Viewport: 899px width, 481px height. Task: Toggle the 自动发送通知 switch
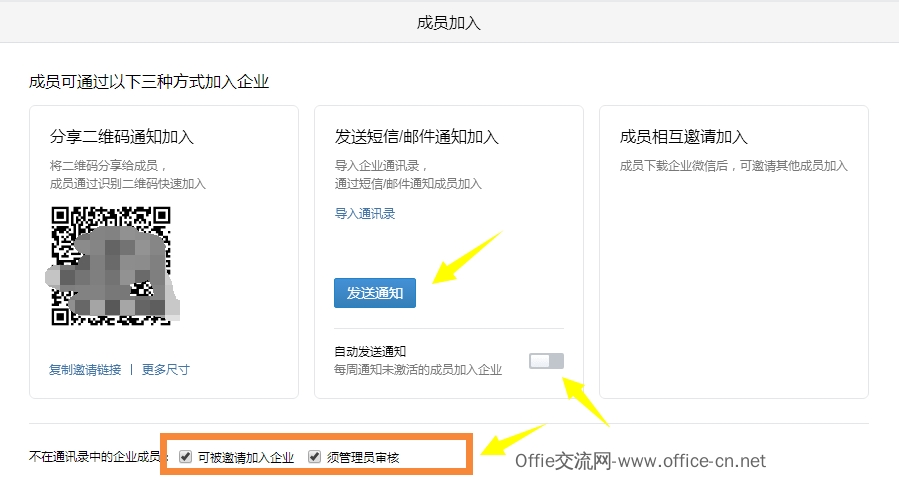point(546,361)
